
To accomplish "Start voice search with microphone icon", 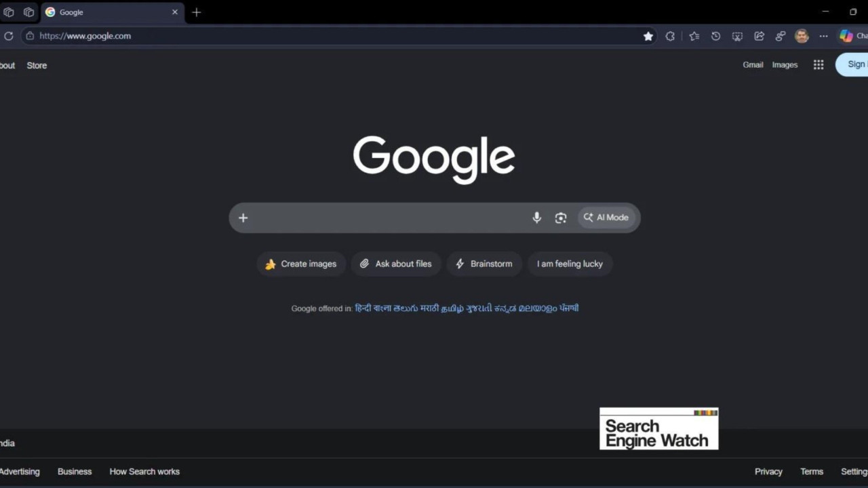I will (x=536, y=218).
